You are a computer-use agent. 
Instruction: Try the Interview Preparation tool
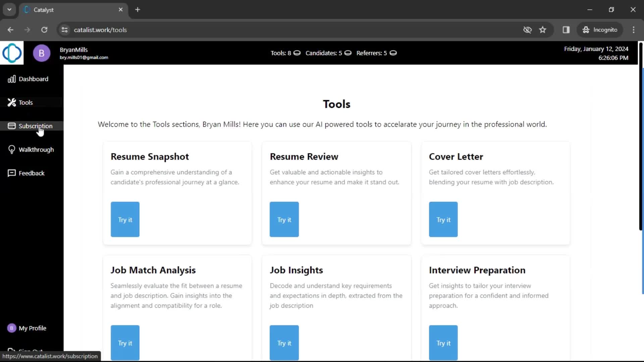[x=444, y=343]
